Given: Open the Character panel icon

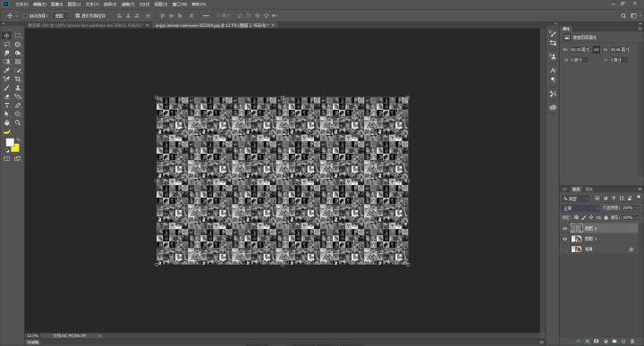Looking at the screenshot, I should pyautogui.click(x=553, y=71).
